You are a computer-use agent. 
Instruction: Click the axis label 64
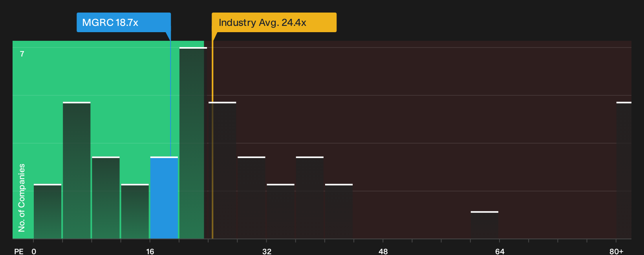coord(499,251)
